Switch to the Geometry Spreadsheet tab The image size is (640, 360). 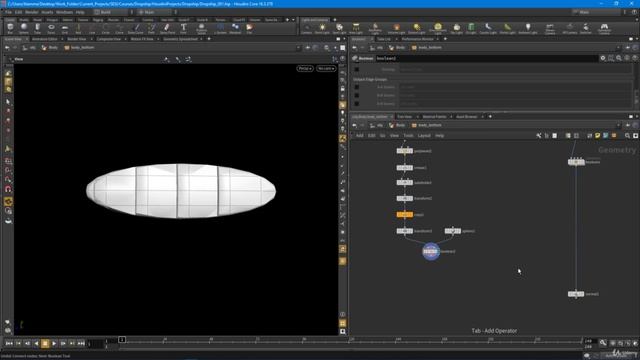pos(180,39)
